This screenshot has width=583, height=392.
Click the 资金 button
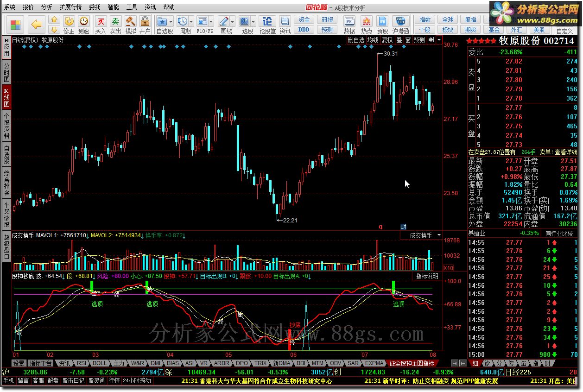tap(304, 20)
